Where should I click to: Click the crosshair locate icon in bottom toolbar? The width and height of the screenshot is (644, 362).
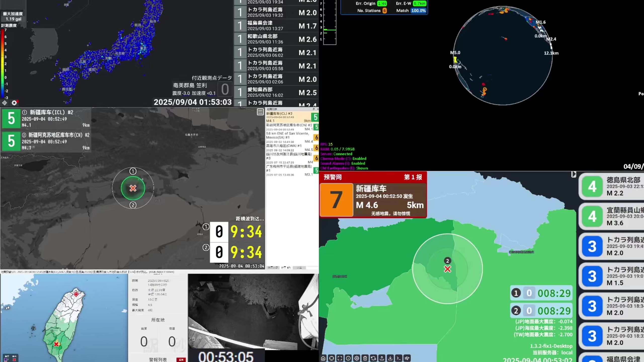click(x=332, y=358)
